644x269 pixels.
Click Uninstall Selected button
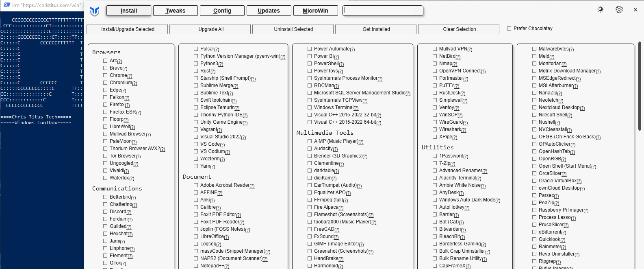click(293, 29)
